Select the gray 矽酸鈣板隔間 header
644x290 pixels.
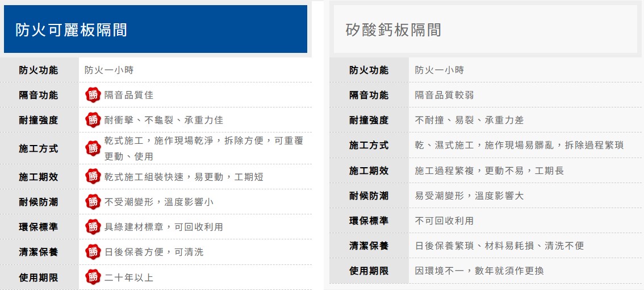[x=485, y=30]
